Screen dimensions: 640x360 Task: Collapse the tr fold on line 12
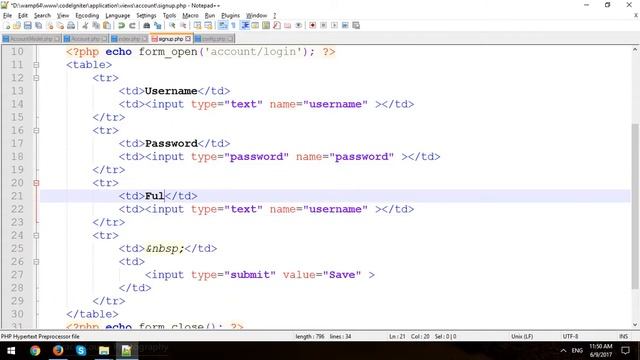(x=36, y=78)
